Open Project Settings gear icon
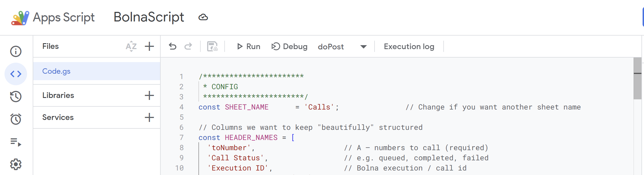 (16, 164)
